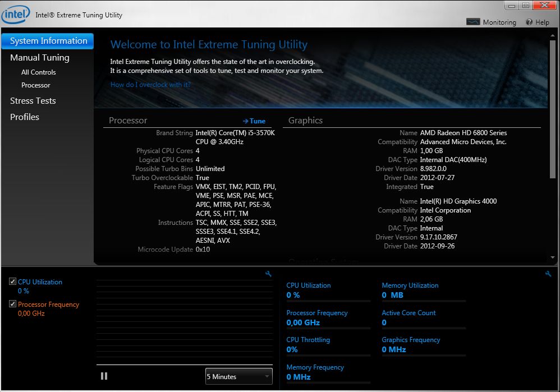Click the 'Intel(R) HD Graphics 4000' name
The width and height of the screenshot is (560, 392).
pyautogui.click(x=458, y=201)
